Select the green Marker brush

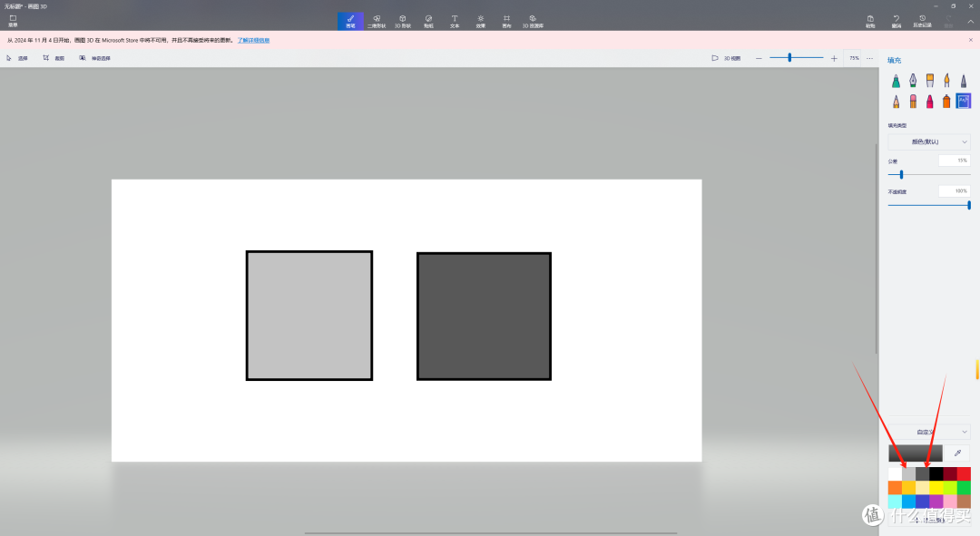pos(896,81)
